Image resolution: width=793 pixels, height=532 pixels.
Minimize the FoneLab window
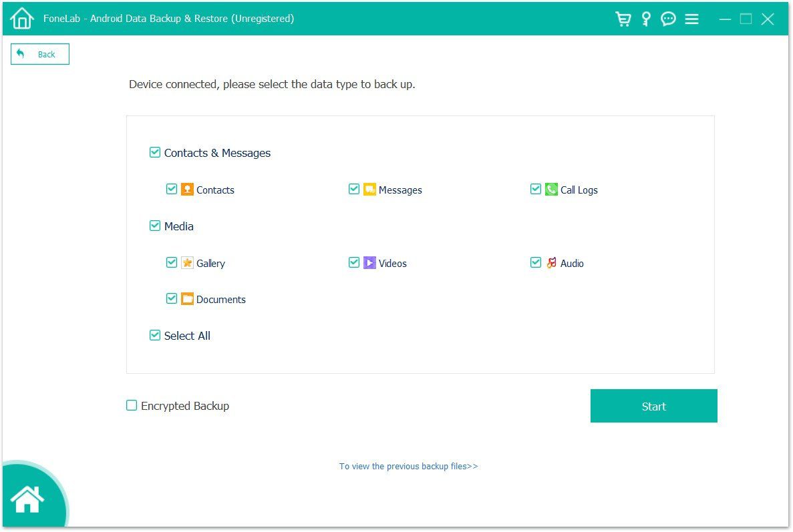[725, 19]
